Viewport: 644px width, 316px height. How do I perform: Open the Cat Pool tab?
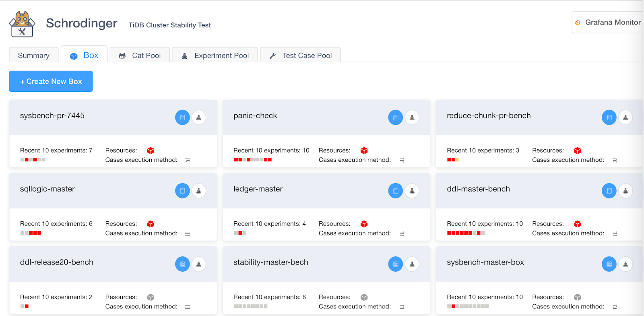click(140, 56)
